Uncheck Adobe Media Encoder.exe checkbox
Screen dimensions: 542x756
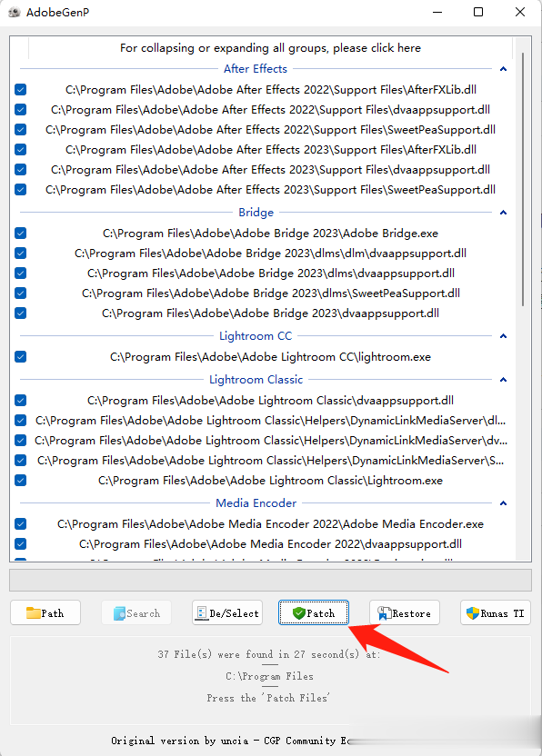(20, 524)
